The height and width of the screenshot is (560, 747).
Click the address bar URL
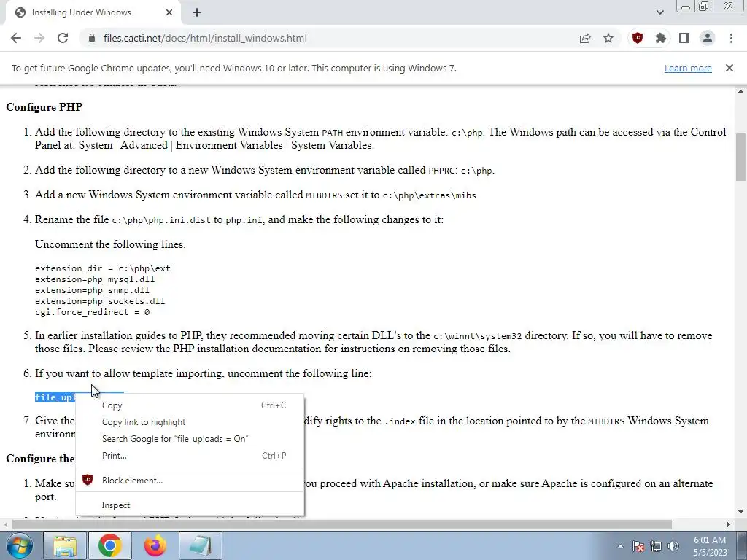[x=205, y=38]
